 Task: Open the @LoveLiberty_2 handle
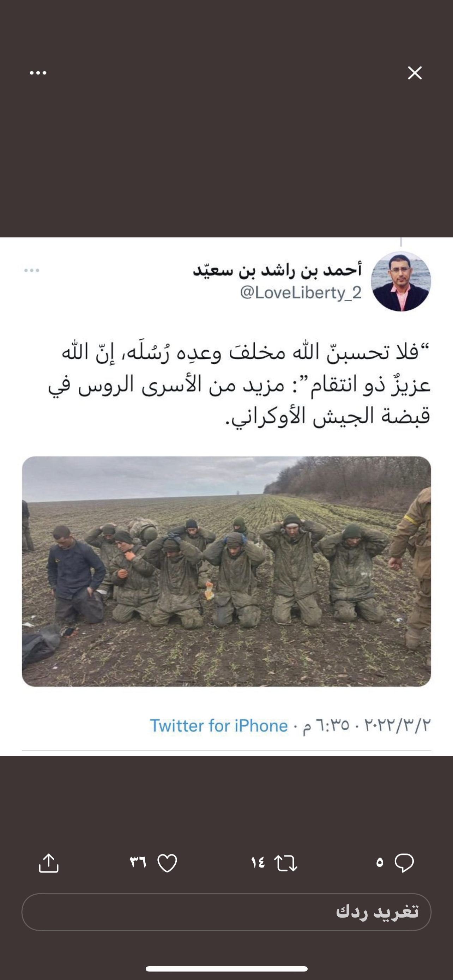tap(301, 292)
